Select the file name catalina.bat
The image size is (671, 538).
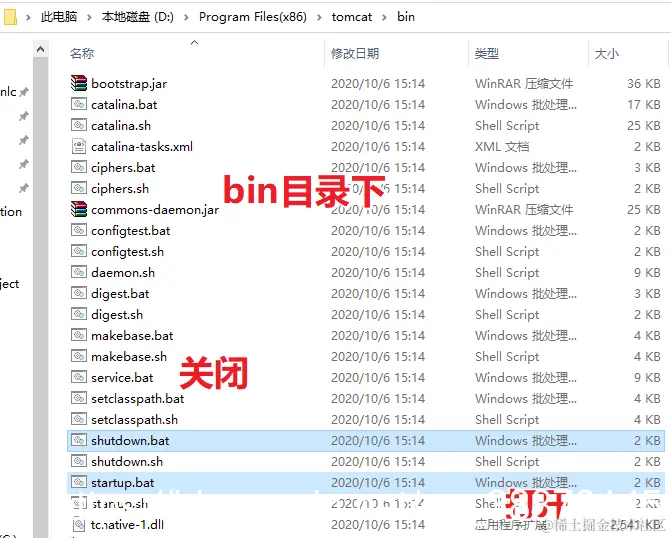pos(124,104)
